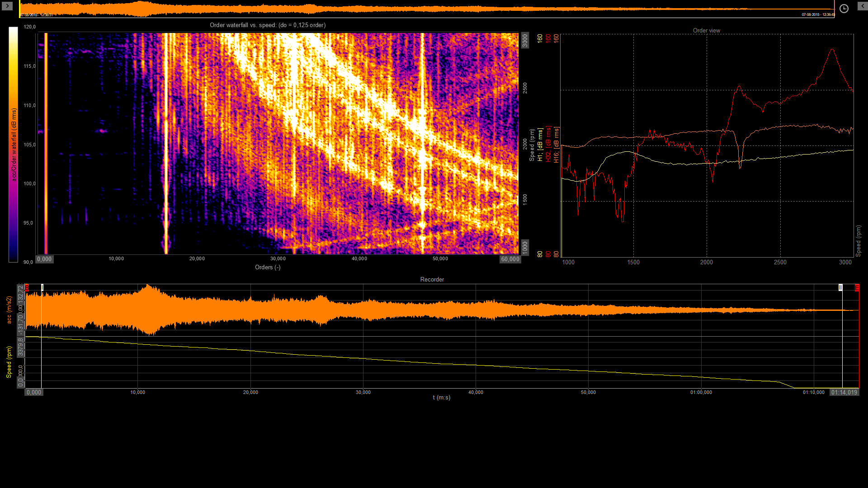Viewport: 868px width, 488px height.
Task: Click the Recorder 30,000 time tick
Action: point(363,392)
